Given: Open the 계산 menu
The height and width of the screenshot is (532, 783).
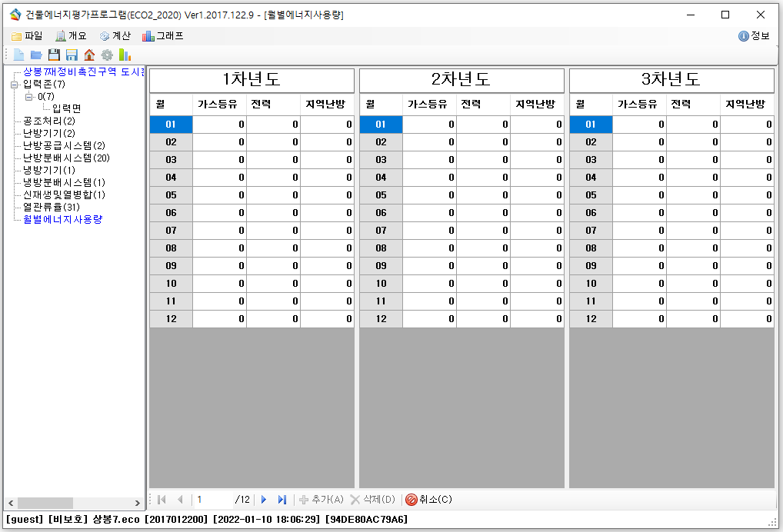Looking at the screenshot, I should click(115, 36).
